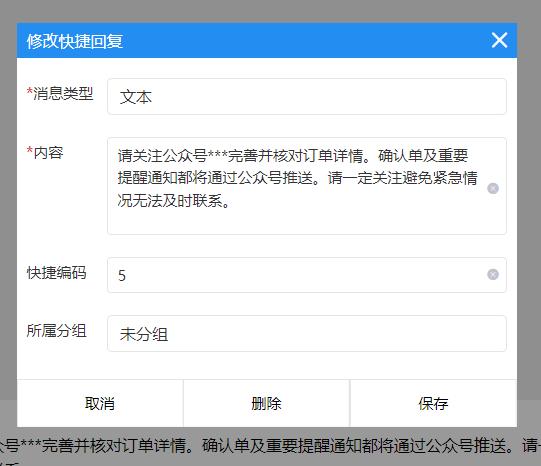Clear the 内容 text area with its clear icon

493,188
